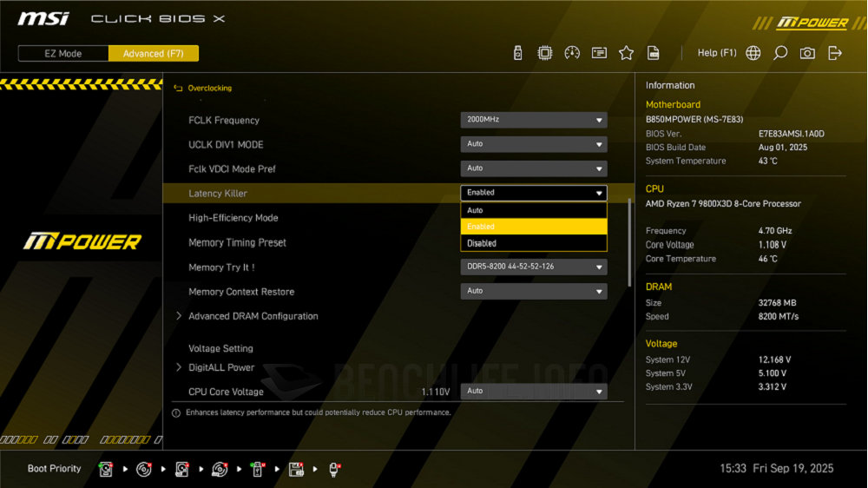
Task: Open UCLK DIV1 MODE dropdown
Action: 534,144
